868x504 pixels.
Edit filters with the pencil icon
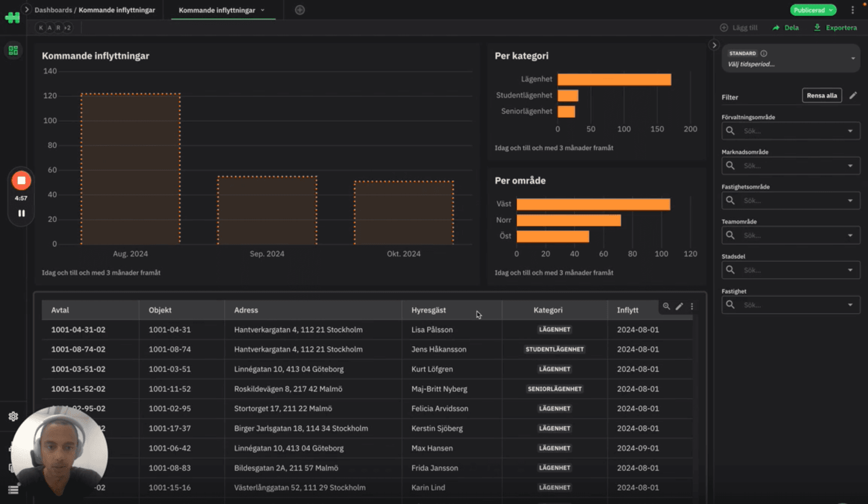(x=853, y=96)
